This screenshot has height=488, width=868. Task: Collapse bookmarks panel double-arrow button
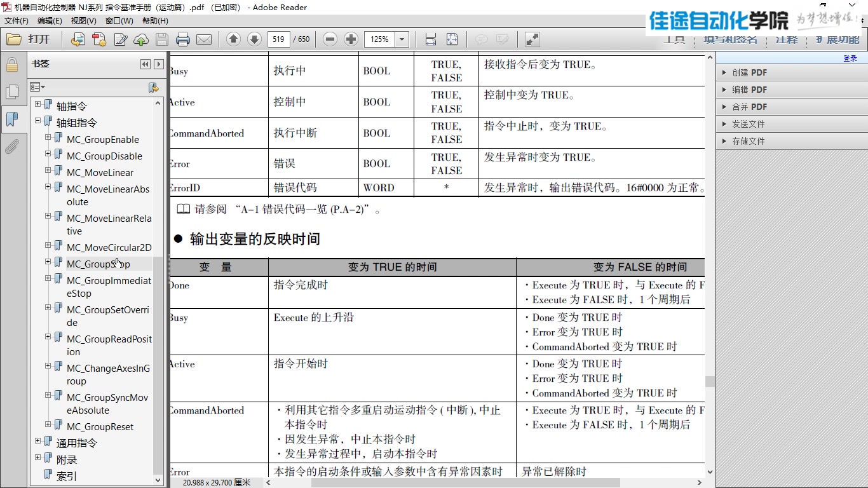[x=146, y=64]
